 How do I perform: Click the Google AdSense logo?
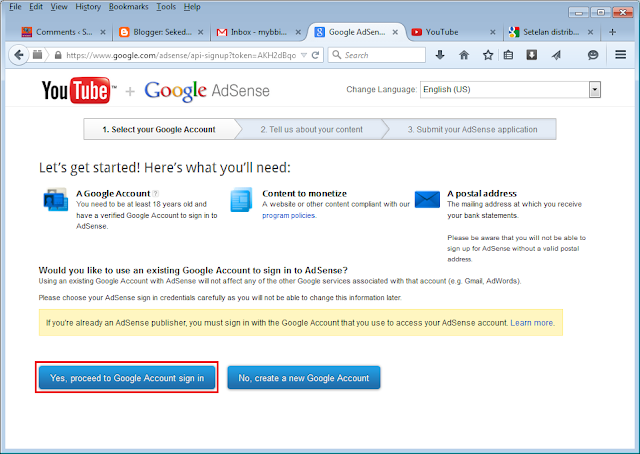(x=207, y=91)
